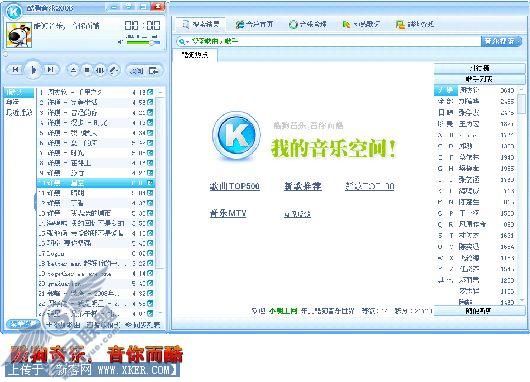Viewport: 530px width, 382px height.
Task: Open the tab with the green-yellow icon
Action: [360, 24]
